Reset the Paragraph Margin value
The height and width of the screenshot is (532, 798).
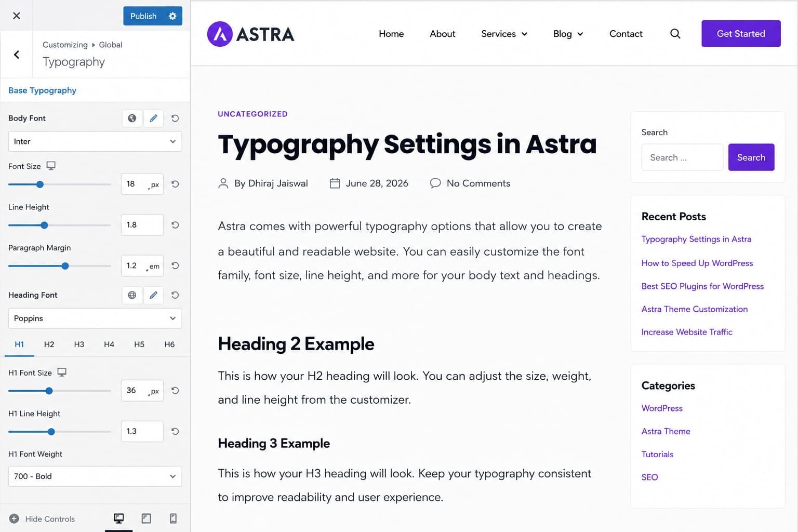click(175, 265)
